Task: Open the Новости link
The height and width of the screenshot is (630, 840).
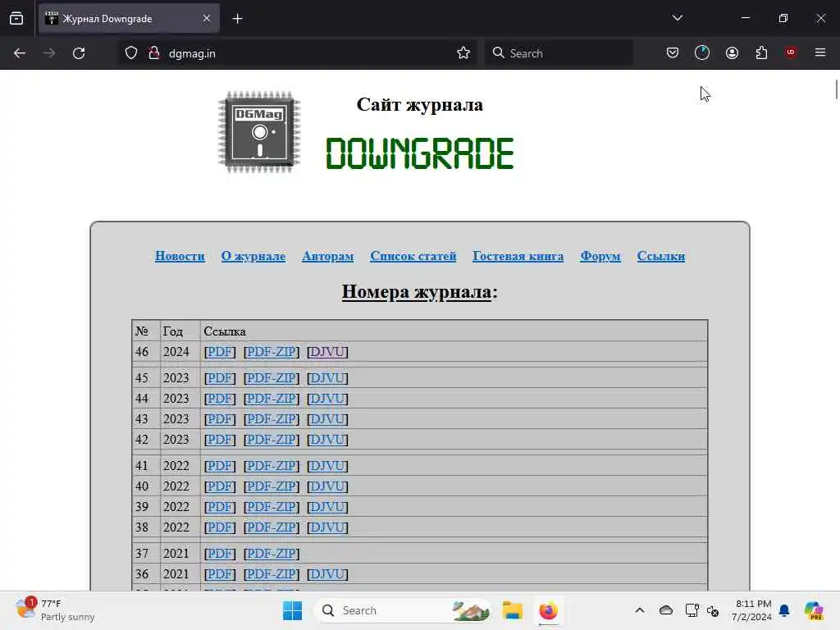Action: click(x=180, y=256)
